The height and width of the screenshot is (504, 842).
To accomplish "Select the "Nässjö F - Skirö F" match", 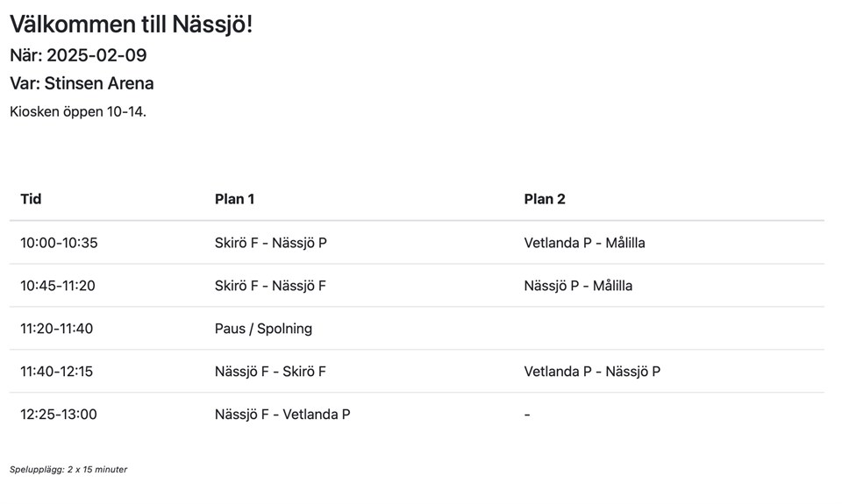I will 270,372.
